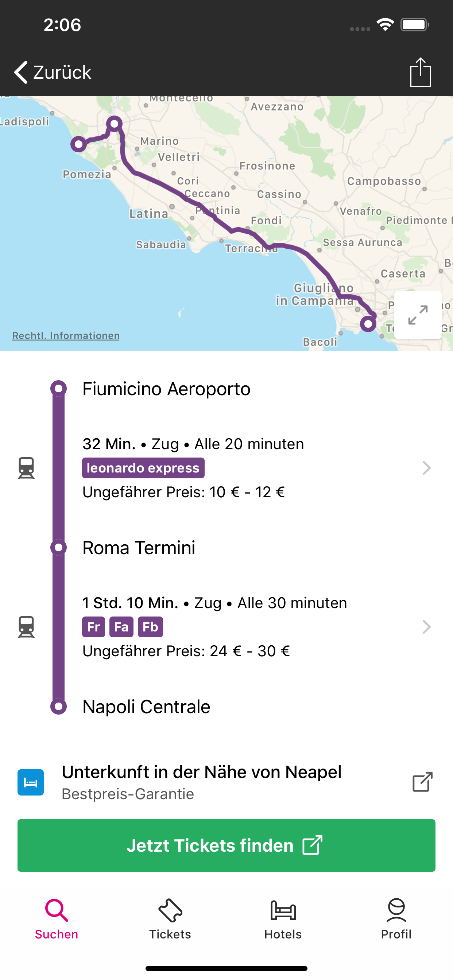Select the Napoli Centrale station stop
Screen dimensions: 453x980
tap(146, 707)
